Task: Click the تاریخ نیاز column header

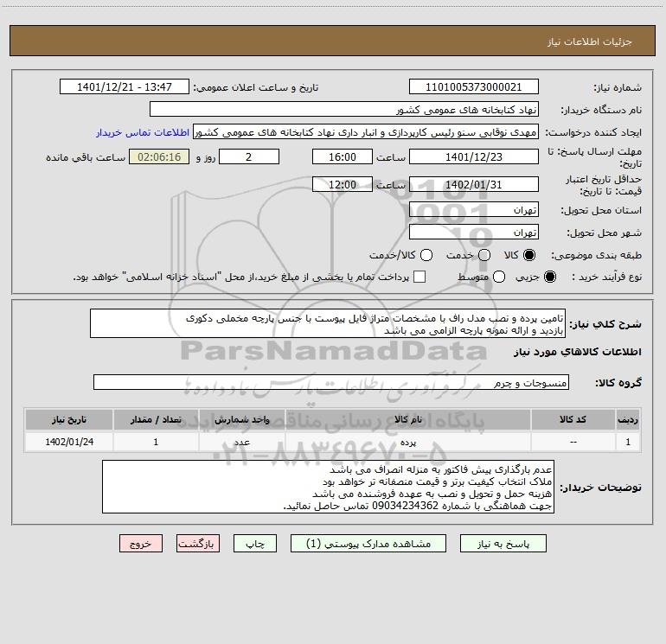Action: [69, 419]
